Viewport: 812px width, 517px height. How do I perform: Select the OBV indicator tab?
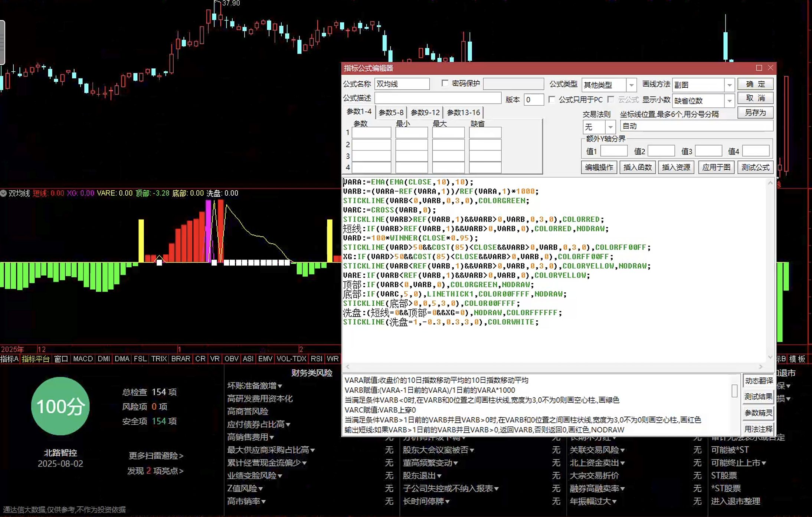tap(231, 359)
